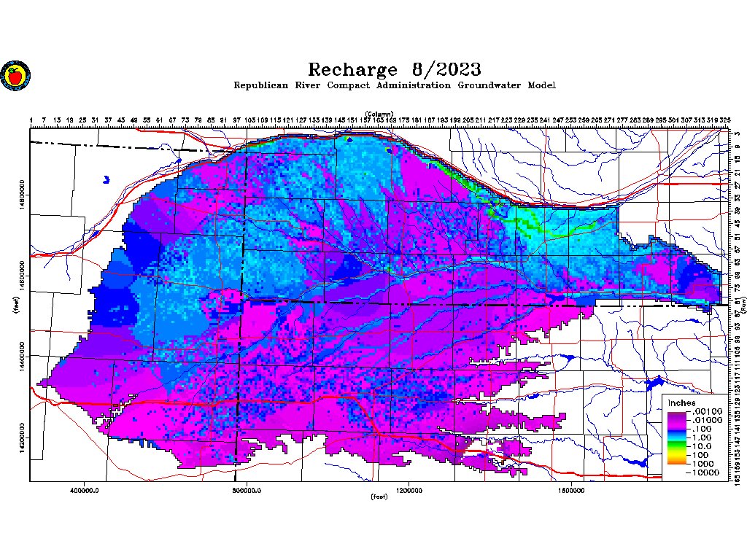Click the "Recharge 8/2023" map title
The image size is (747, 560).
395,69
